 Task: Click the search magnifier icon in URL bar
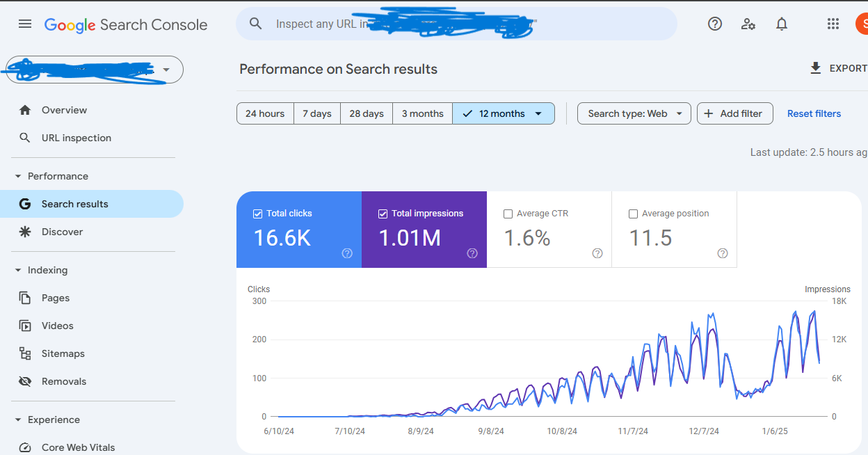(x=256, y=24)
